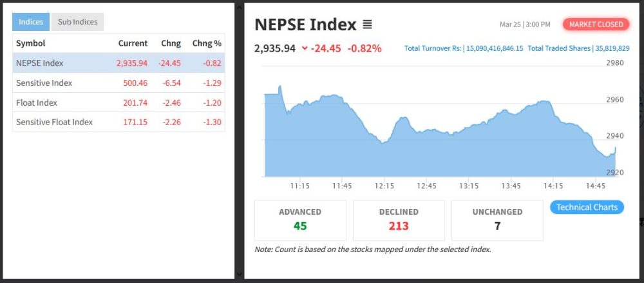Click the MARKET CLOSED status badge

coord(596,24)
